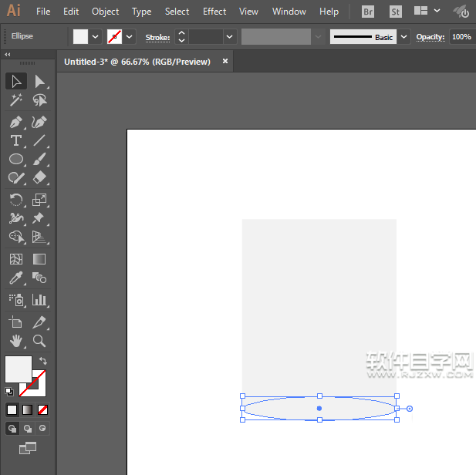Image resolution: width=476 pixels, height=475 pixels.
Task: Open the Object menu
Action: click(105, 12)
